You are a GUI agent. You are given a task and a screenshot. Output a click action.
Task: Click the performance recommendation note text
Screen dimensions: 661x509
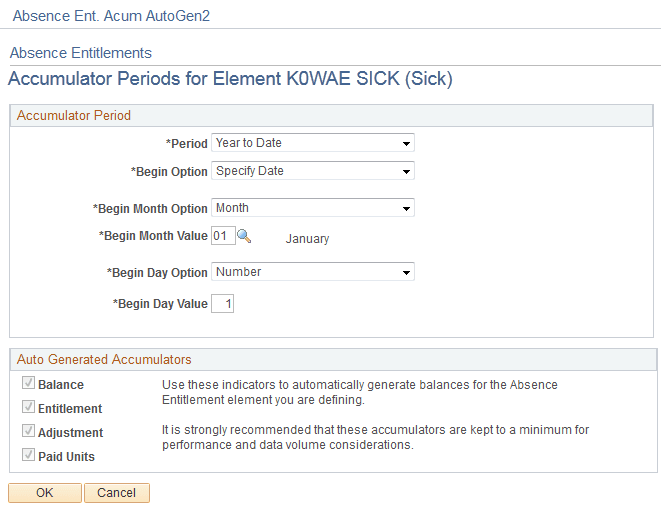point(375,438)
